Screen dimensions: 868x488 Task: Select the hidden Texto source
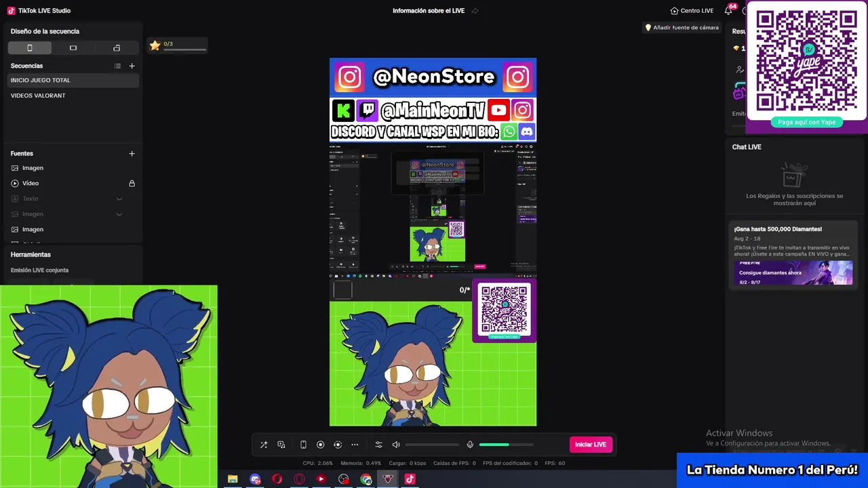73,199
